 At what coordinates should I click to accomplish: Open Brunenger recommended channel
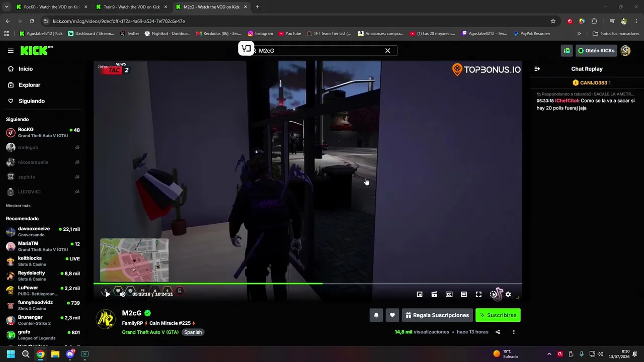tap(43, 320)
